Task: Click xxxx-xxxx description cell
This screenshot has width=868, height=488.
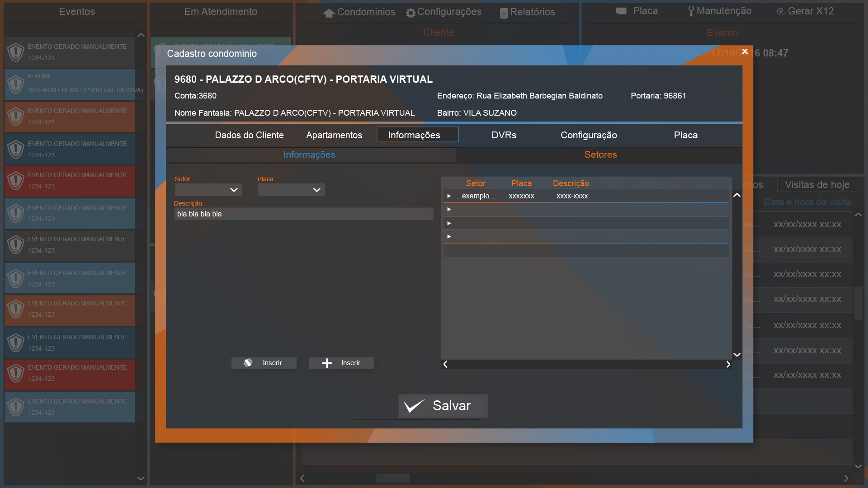Action: [572, 196]
